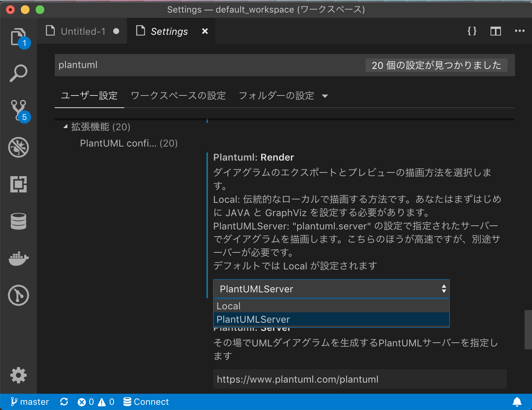Open settings JSON via the {} icon
Screen dimensions: 532x410
point(472,31)
